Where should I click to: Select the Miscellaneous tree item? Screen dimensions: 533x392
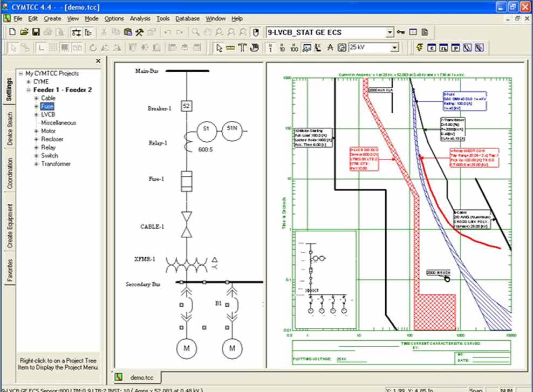[58, 122]
